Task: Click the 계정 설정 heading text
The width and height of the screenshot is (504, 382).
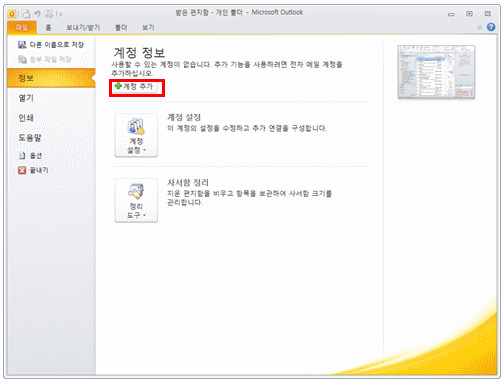Action: click(184, 117)
